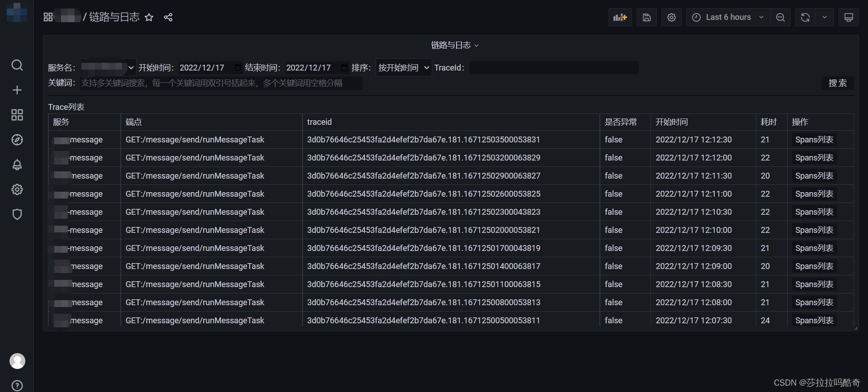
Task: Zoom out the time range
Action: coord(780,17)
